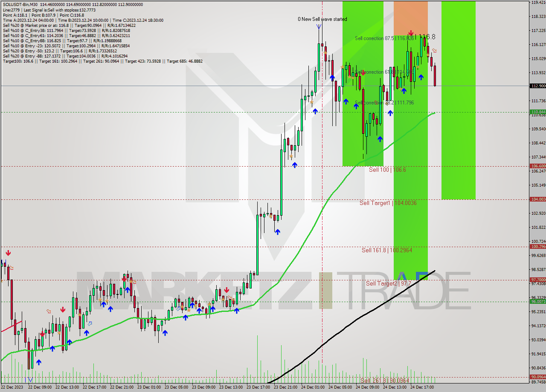Image resolution: width=546 pixels, height=392 pixels.
Task: Click the 'Target100: 106.6' targets summary line
Action: [x=103, y=61]
